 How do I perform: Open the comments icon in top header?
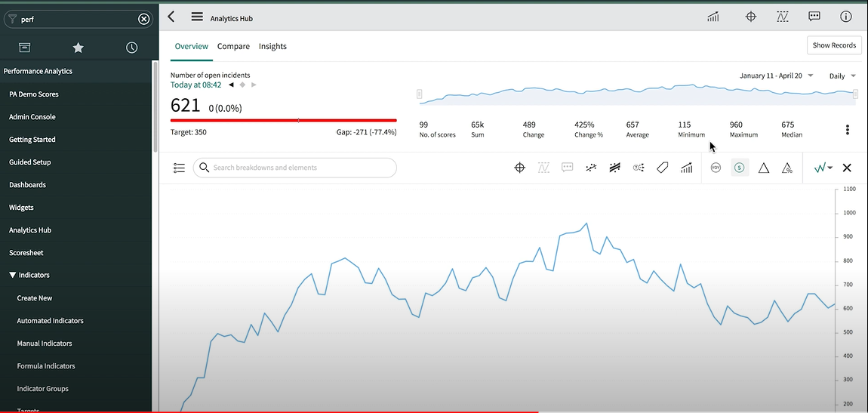[814, 17]
